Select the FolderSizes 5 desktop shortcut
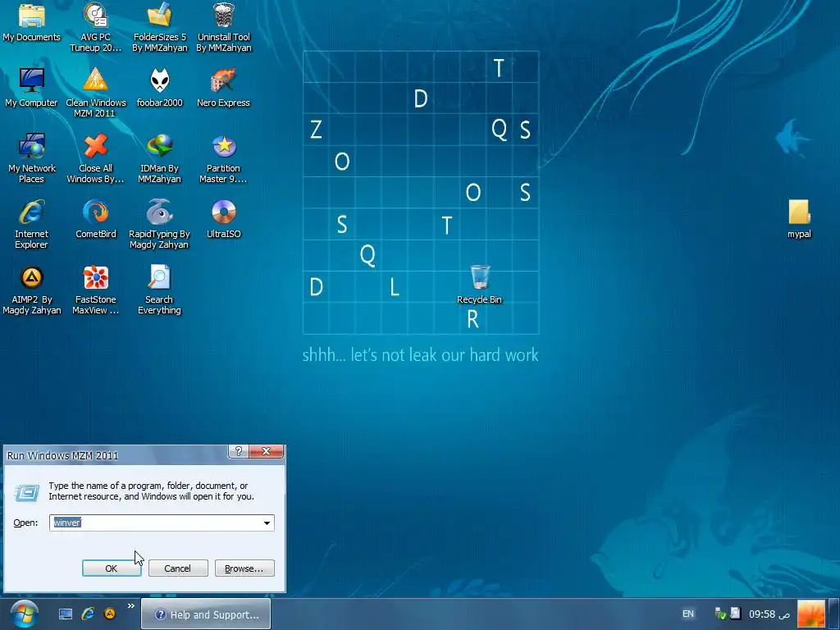 coord(160,27)
